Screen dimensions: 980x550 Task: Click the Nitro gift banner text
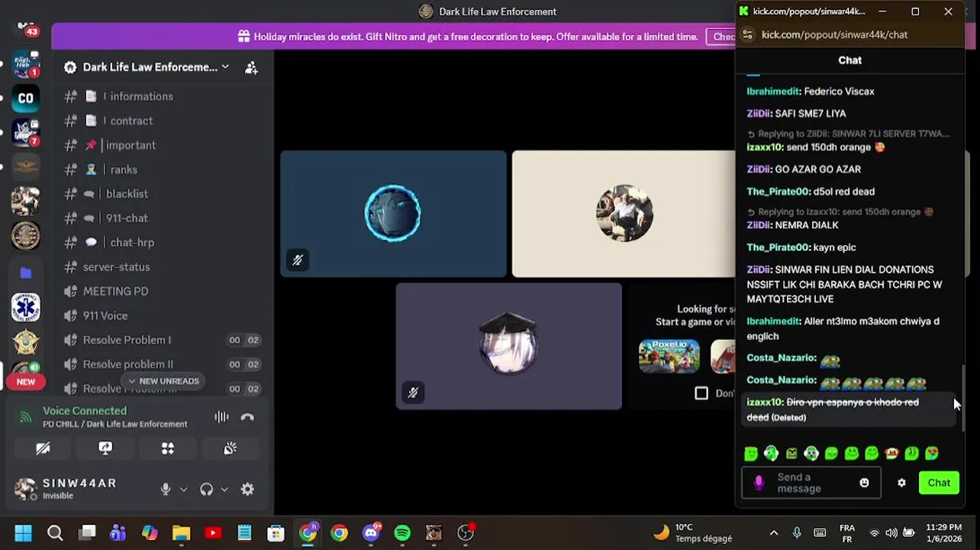coord(475,37)
